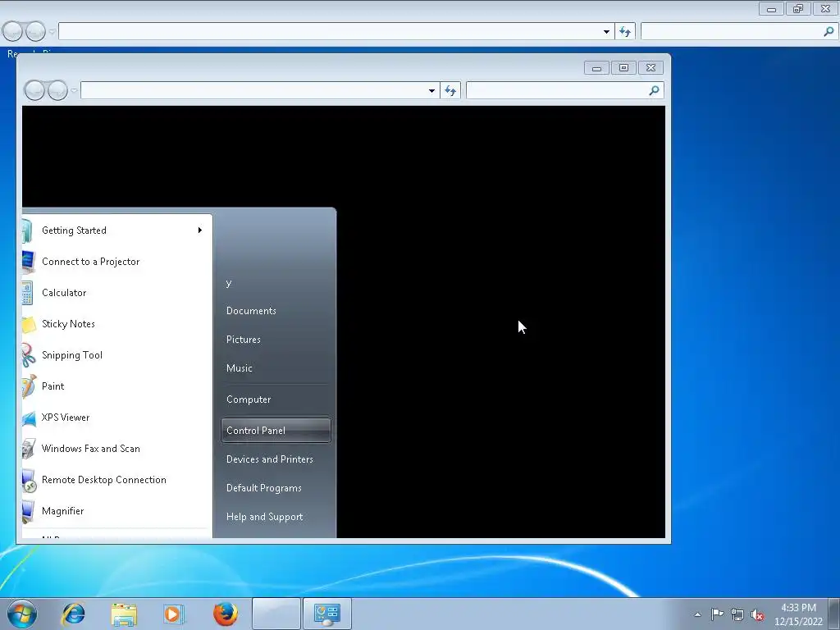The height and width of the screenshot is (630, 840).
Task: Click the Sticky Notes yellow icon
Action: tap(29, 324)
